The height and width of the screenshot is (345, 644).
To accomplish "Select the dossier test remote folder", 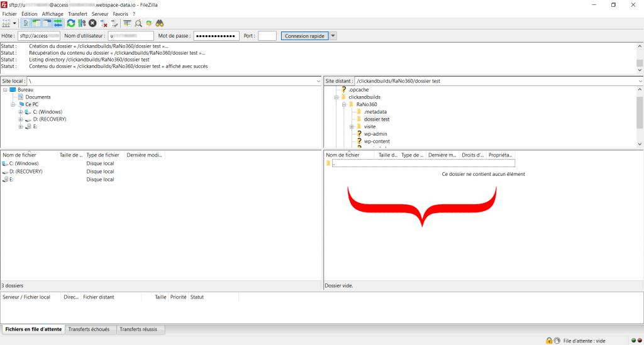I will click(377, 119).
